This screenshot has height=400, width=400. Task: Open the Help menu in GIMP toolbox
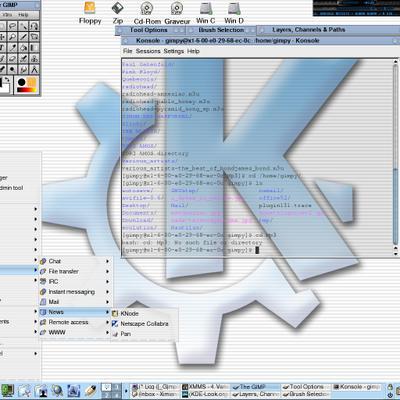[23, 15]
